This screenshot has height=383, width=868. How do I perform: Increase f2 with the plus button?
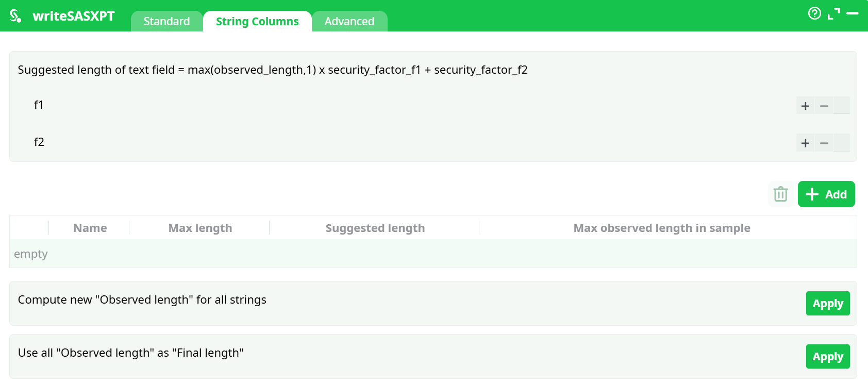(x=805, y=143)
